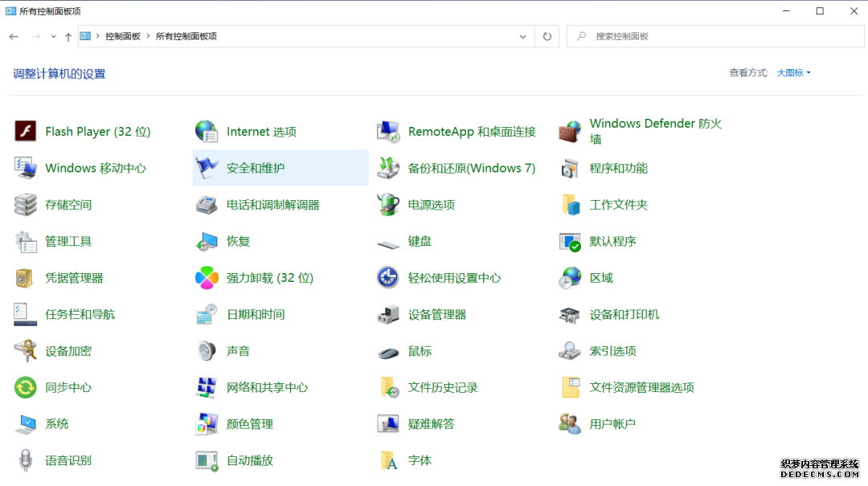Open the 电源选项 battery icon
The width and height of the screenshot is (868, 486).
tap(388, 204)
